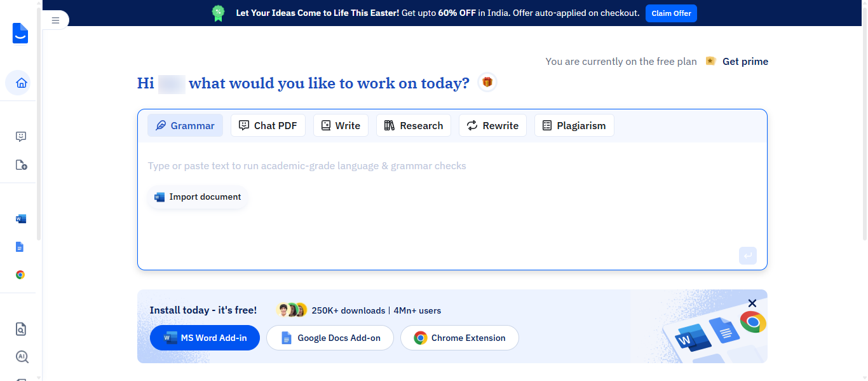Switch to the Rewrite tab
The height and width of the screenshot is (381, 868).
coord(492,125)
